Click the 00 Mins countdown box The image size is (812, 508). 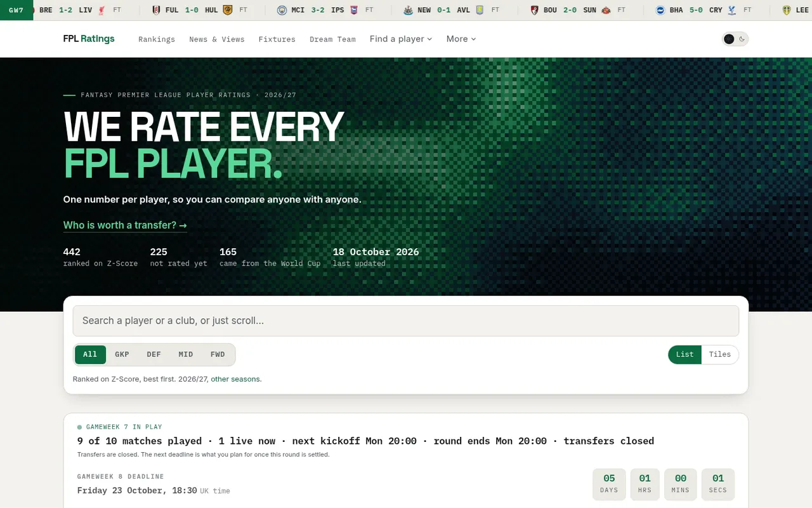click(681, 485)
